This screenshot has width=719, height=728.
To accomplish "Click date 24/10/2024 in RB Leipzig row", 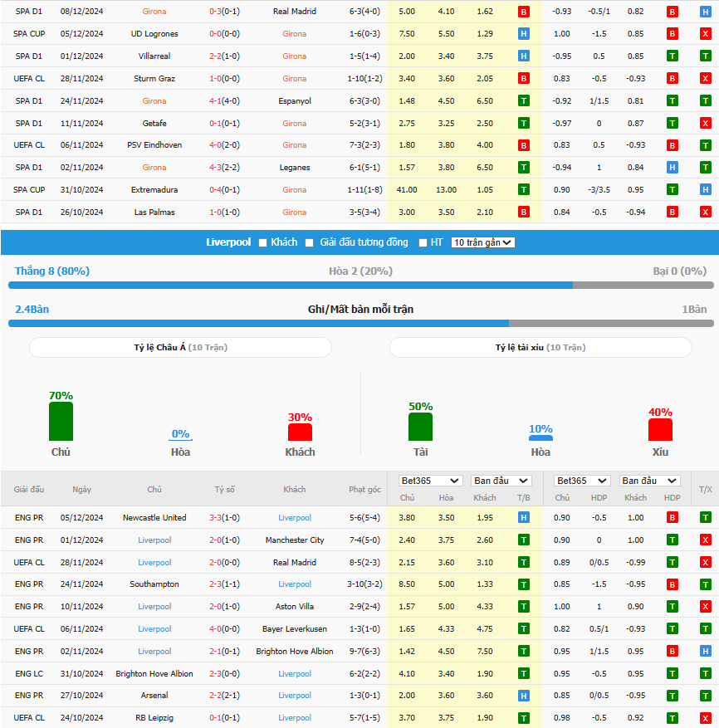I will (x=81, y=718).
